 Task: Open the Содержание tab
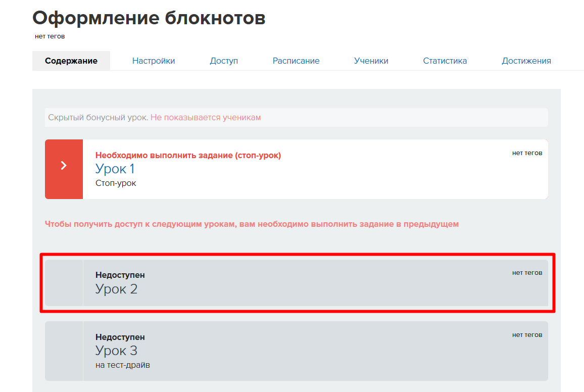(x=71, y=61)
